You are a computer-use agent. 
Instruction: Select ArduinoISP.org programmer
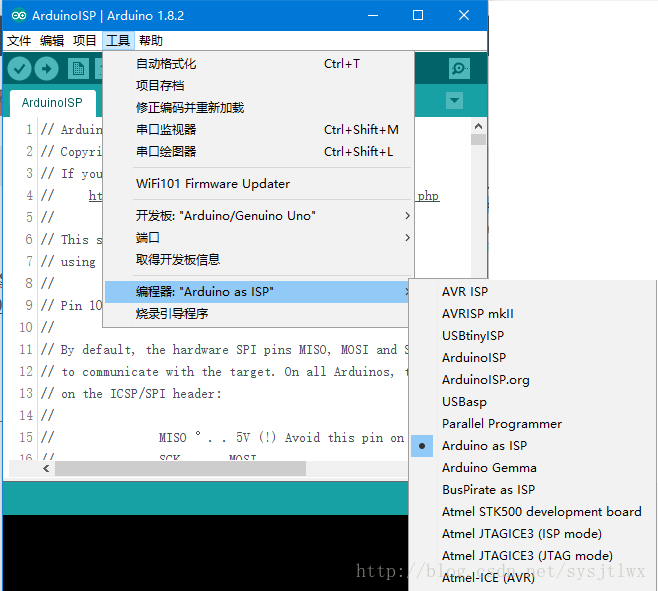click(533, 380)
